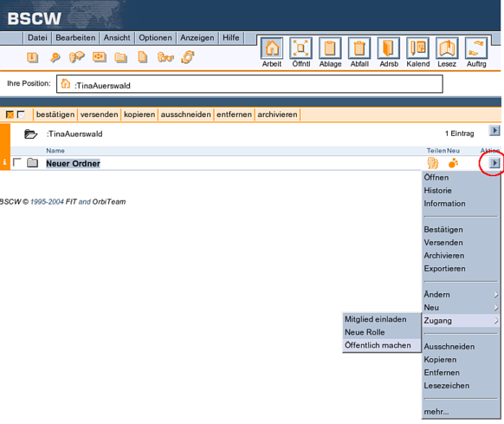Choose Versenden in the context menu
Screen dimensions: 504x424
tap(461, 242)
